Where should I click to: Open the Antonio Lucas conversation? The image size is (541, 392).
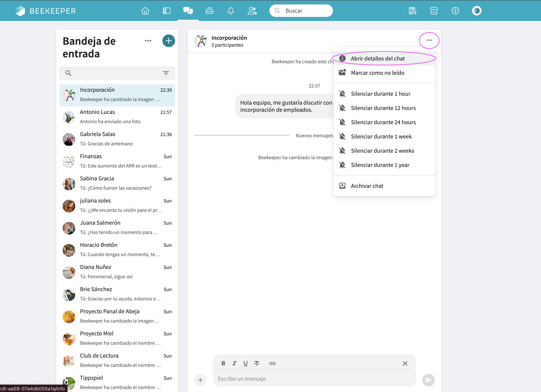click(x=117, y=117)
